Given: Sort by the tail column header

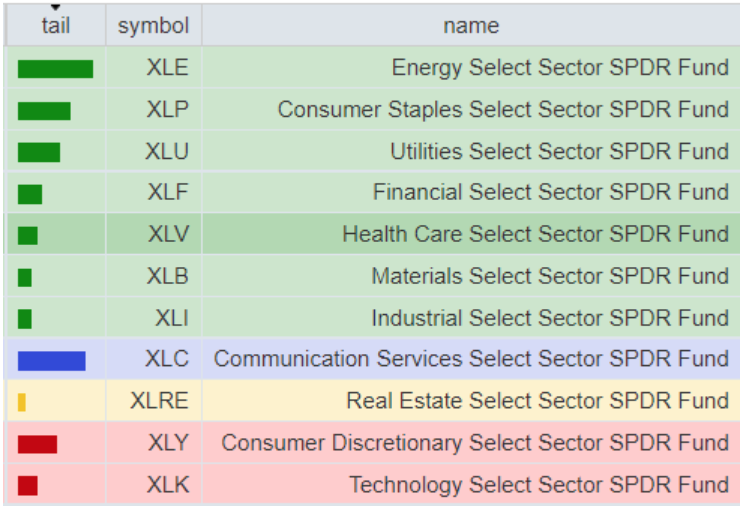Looking at the screenshot, I should tap(56, 26).
